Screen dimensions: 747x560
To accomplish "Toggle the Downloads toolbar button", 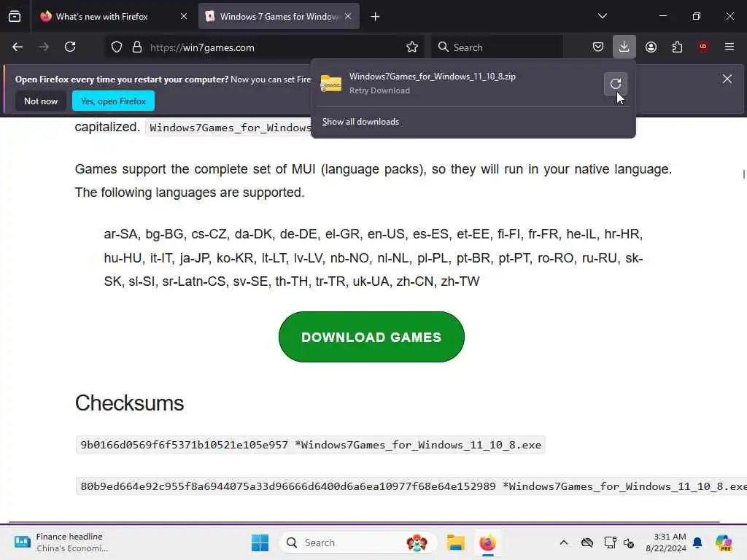I will 624,47.
